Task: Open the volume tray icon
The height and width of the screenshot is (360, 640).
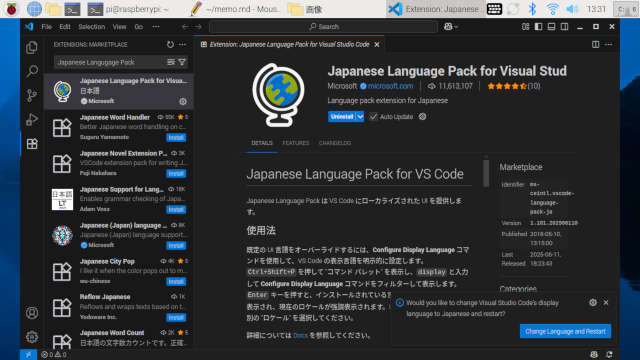Action: 572,9
